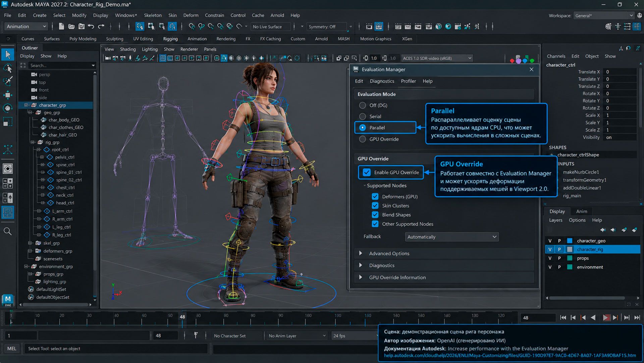
Task: Click the camera select icon in viewport toolbar
Action: coord(108,58)
